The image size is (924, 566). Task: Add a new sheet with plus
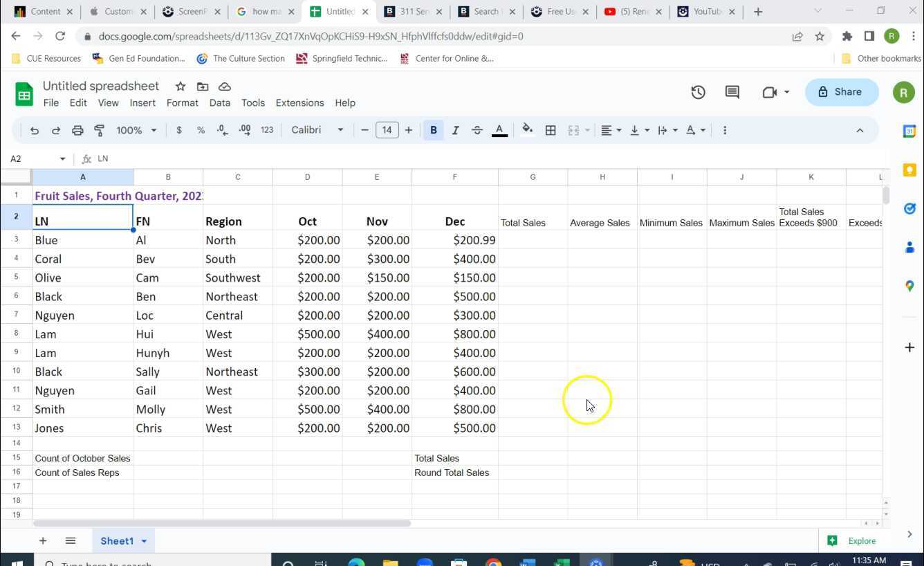[x=43, y=541]
